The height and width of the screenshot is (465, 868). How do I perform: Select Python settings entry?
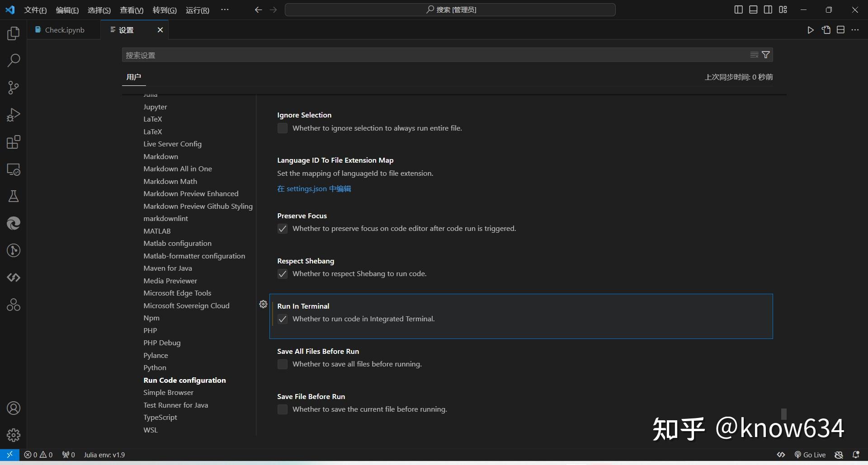[155, 367]
